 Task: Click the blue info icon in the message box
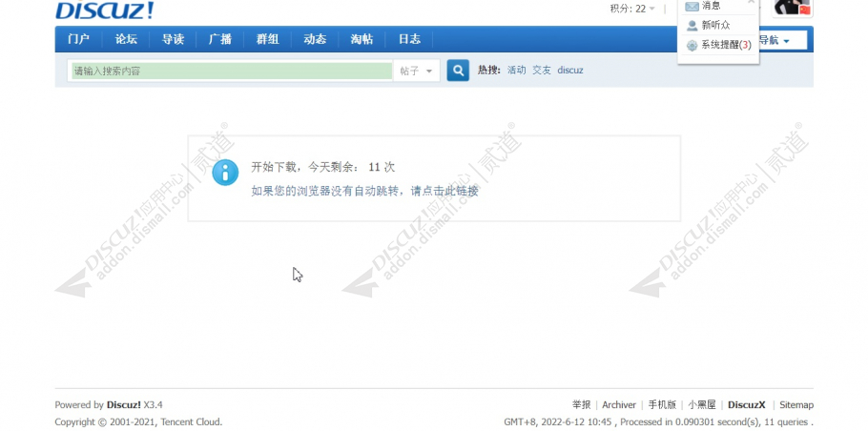pyautogui.click(x=225, y=173)
